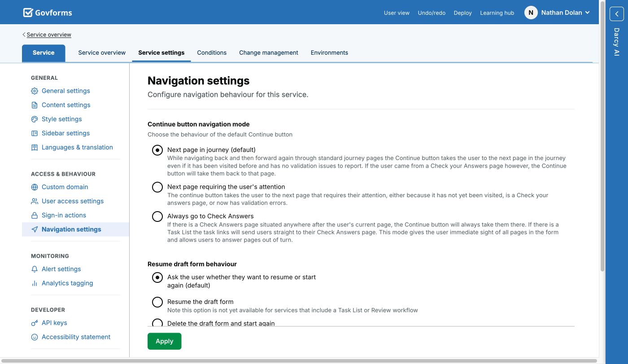Switch to the Service settings tab
This screenshot has height=364, width=628.
pos(161,52)
